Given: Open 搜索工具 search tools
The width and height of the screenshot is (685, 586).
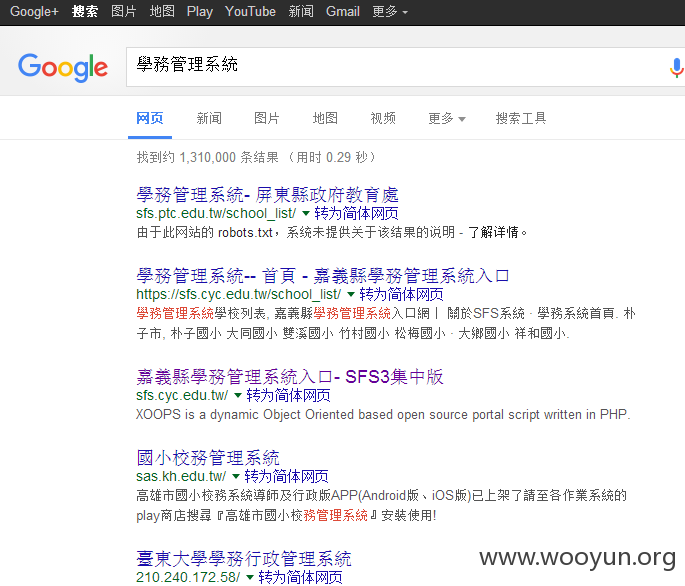Looking at the screenshot, I should (x=521, y=118).
